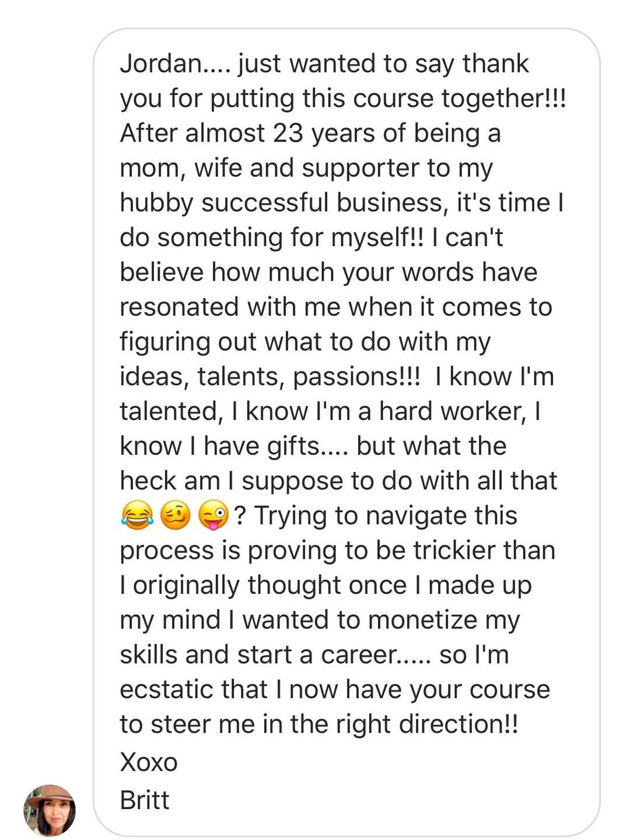The image size is (623, 840).
Task: Click the word "hubby" in the message
Action: coord(156,203)
